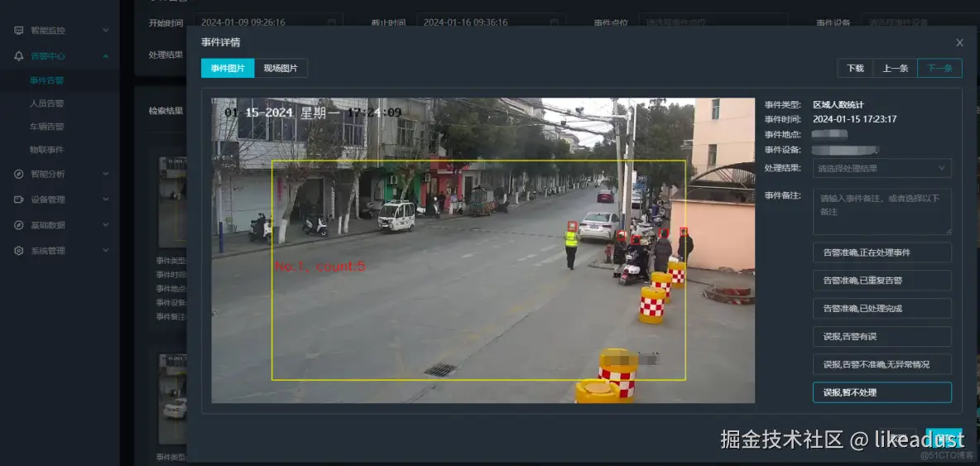Click the 智能分析 compass icon

[x=19, y=174]
